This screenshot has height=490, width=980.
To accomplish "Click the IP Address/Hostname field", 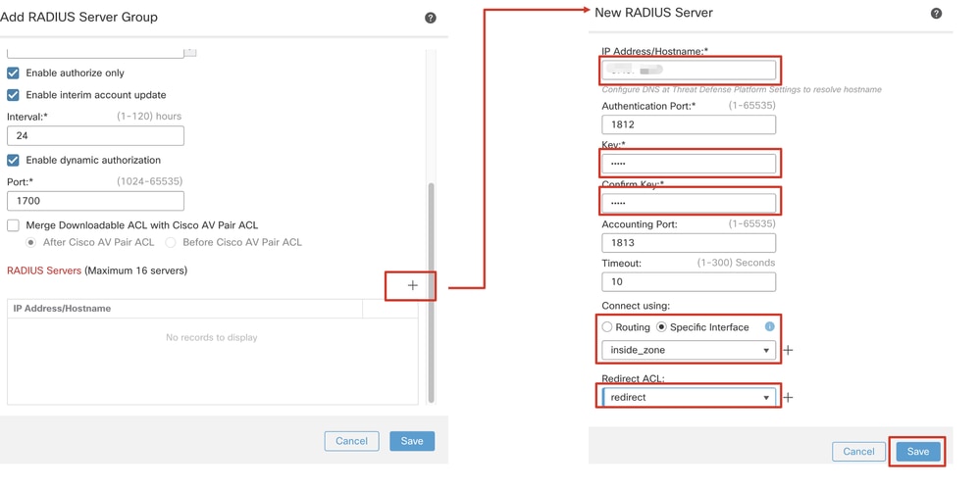I will pos(689,70).
